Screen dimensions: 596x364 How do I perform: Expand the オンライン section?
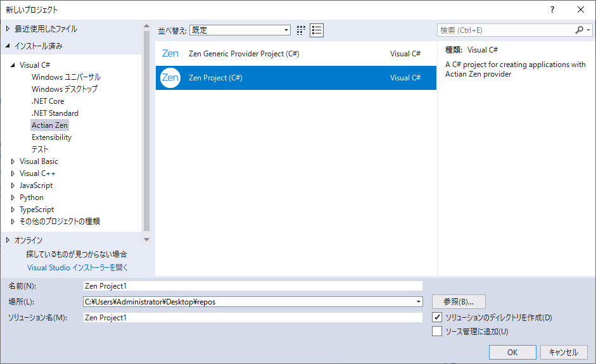tap(8, 240)
